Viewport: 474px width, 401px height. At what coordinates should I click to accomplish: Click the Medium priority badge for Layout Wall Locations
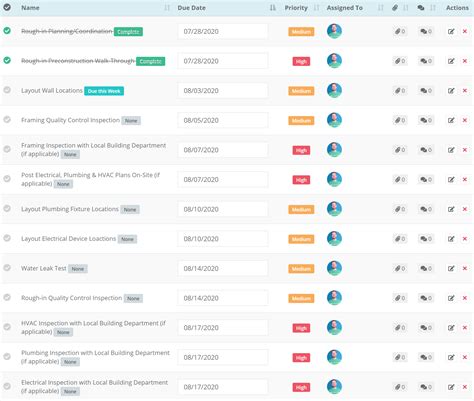click(x=301, y=91)
